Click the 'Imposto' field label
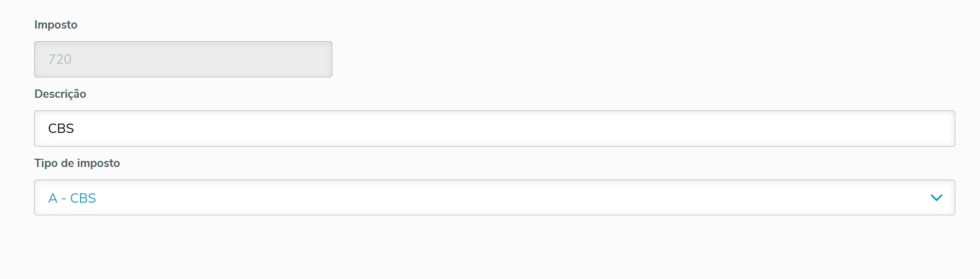The width and height of the screenshot is (980, 279). click(56, 25)
